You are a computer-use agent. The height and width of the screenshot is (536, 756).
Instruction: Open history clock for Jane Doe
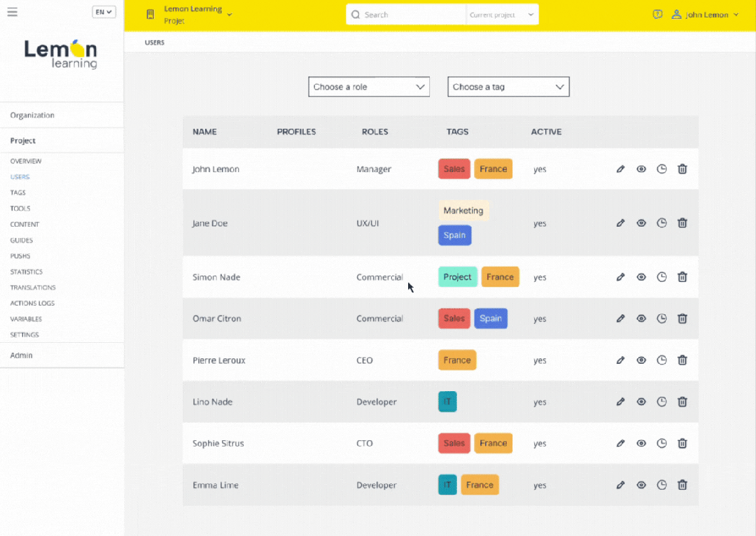(661, 223)
